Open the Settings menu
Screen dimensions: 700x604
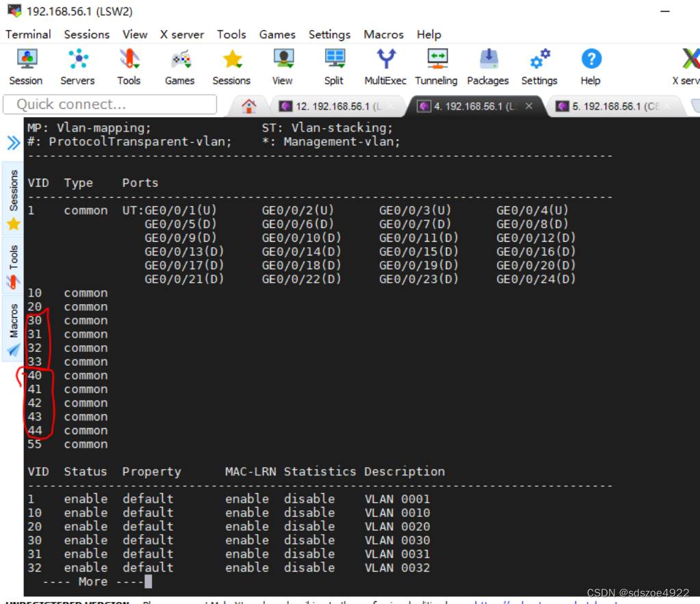[x=329, y=34]
